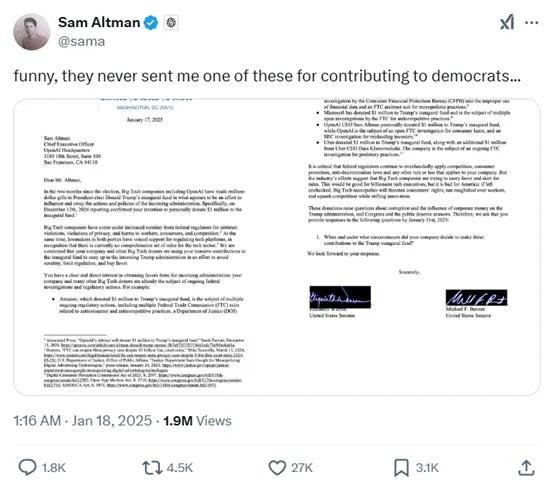Image resolution: width=554 pixels, height=489 pixels.
Task: Click the tweet text about democrats
Action: click(267, 76)
